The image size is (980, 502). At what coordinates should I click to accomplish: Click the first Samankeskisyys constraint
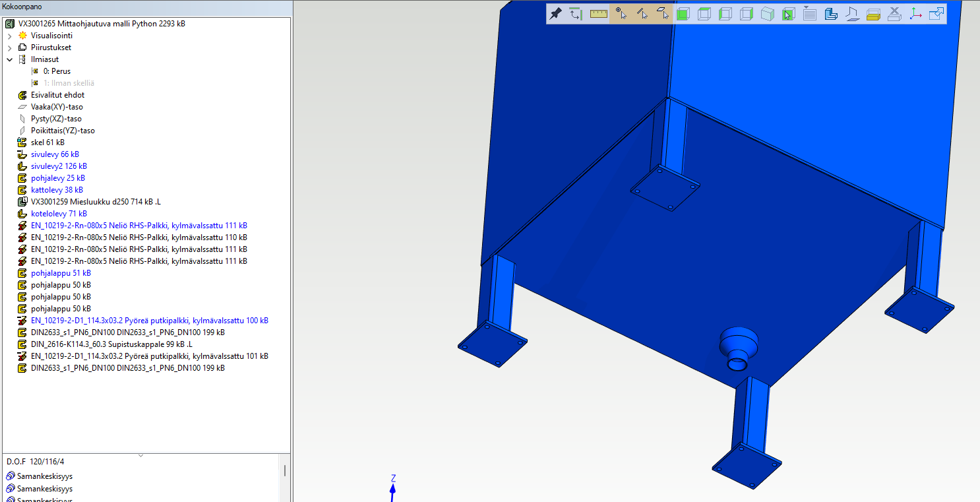45,476
